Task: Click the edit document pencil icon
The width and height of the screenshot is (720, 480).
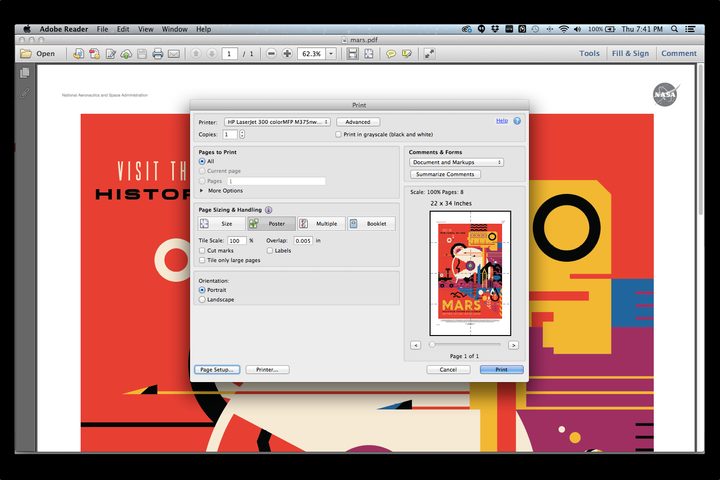Action: (110, 54)
